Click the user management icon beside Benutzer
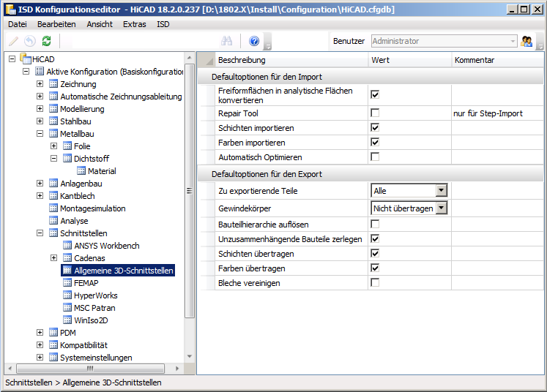Image resolution: width=547 pixels, height=392 pixels. pyautogui.click(x=526, y=42)
